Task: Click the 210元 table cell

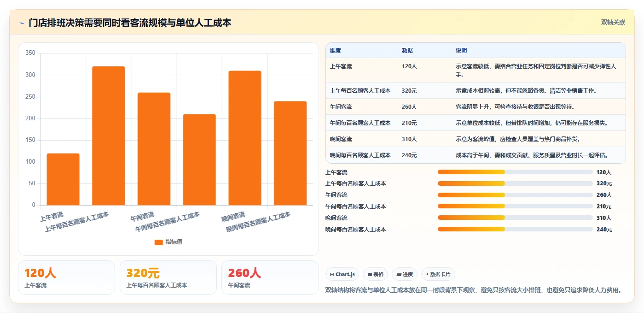Action: click(409, 123)
